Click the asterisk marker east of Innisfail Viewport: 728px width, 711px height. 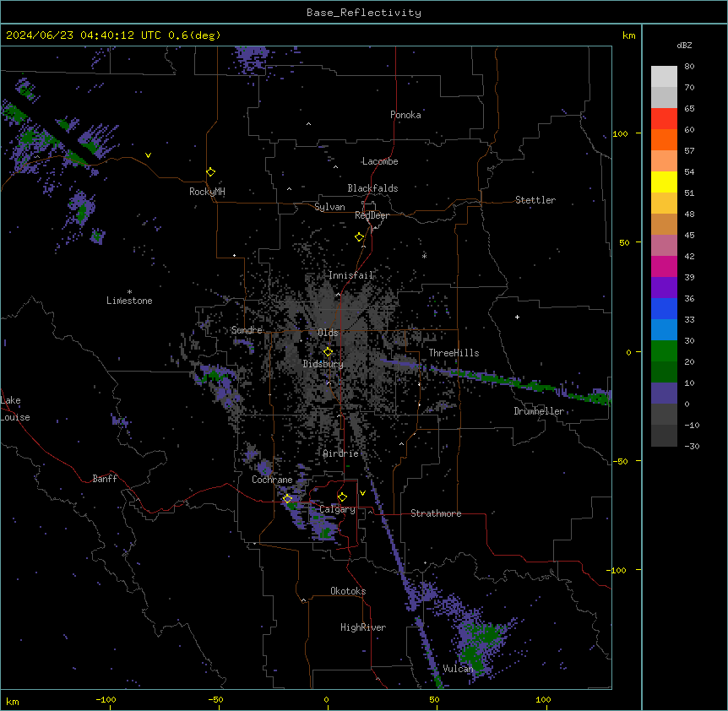click(424, 256)
